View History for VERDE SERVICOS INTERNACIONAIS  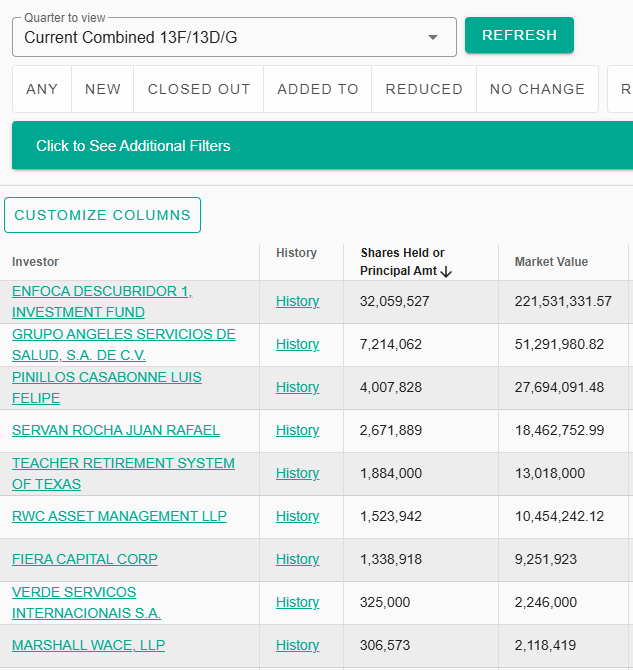pyautogui.click(x=297, y=602)
